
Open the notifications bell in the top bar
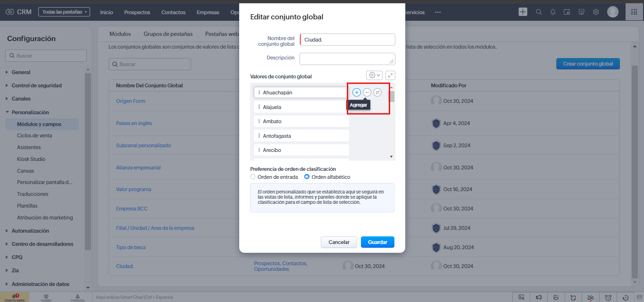point(553,12)
